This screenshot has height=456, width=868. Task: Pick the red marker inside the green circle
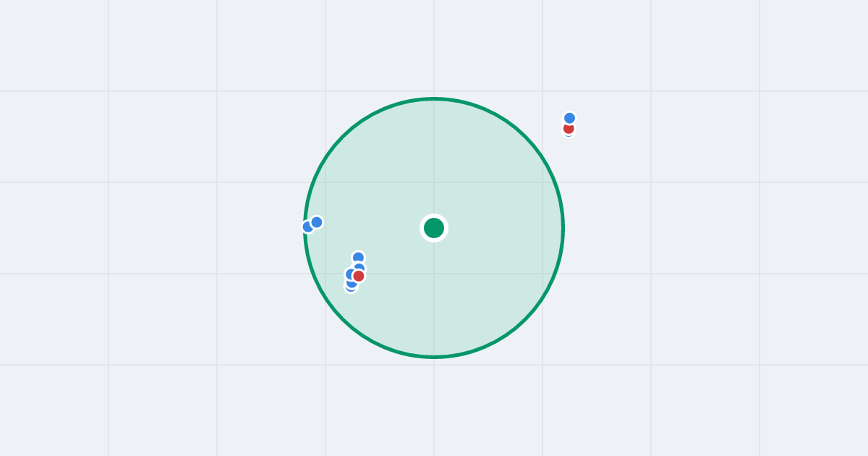[359, 276]
